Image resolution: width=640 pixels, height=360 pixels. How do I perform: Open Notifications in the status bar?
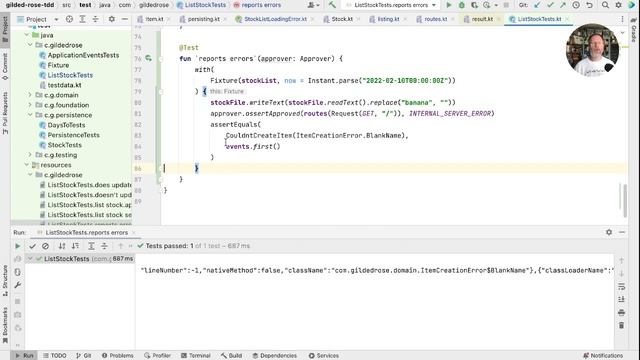click(603, 356)
